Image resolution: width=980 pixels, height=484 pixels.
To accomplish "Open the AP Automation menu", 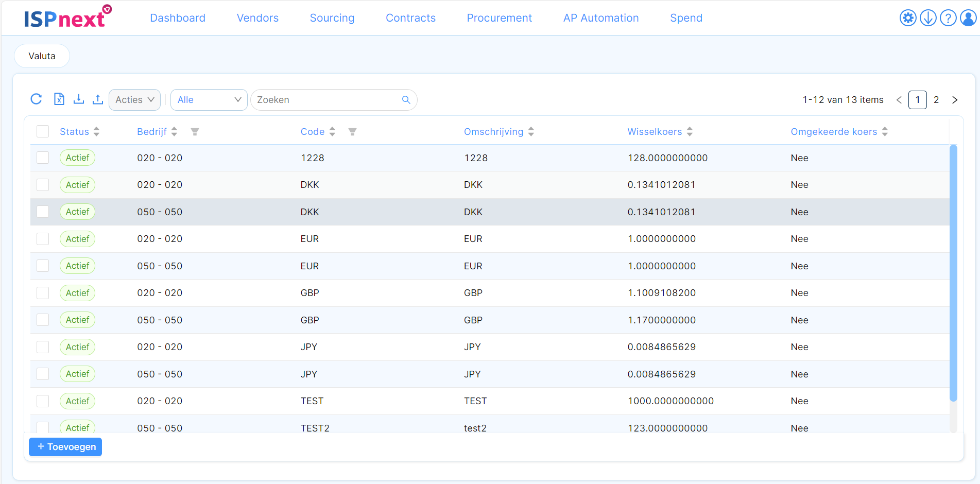I will 601,18.
